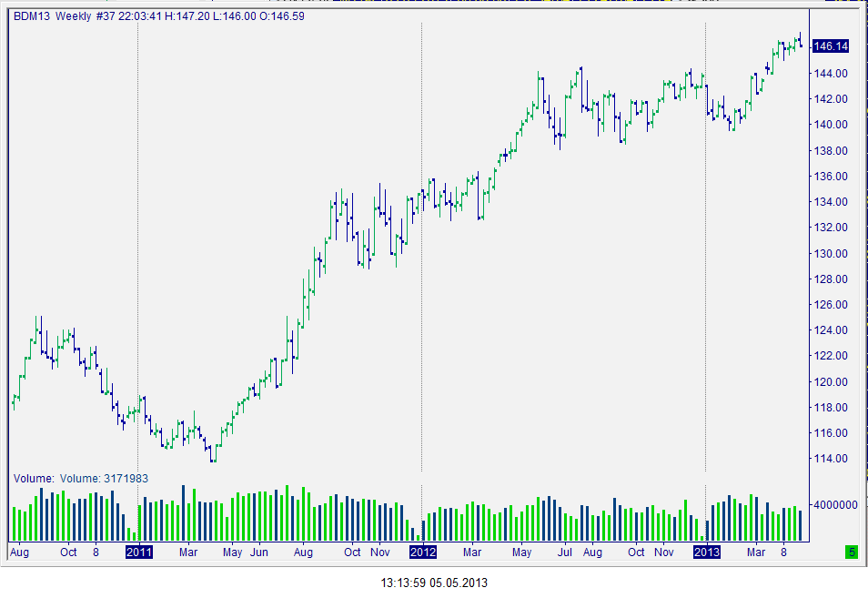Click the timestamp 13:13:59 05.05.2013

[434, 583]
